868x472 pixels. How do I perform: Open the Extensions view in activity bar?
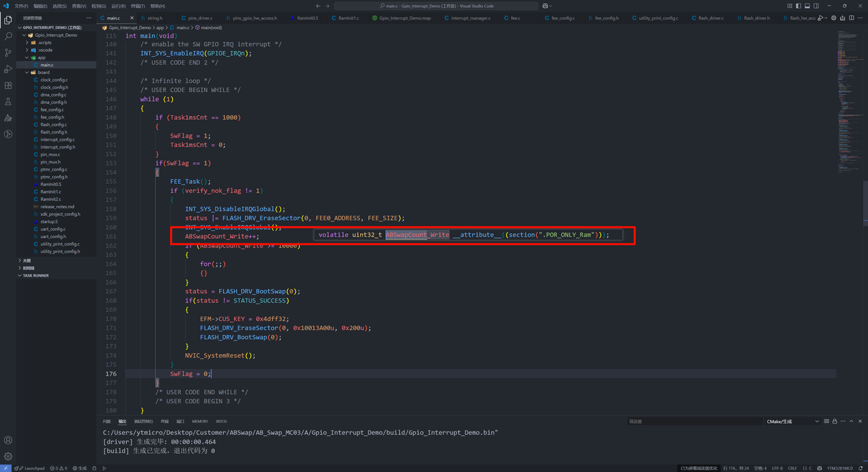(8, 85)
